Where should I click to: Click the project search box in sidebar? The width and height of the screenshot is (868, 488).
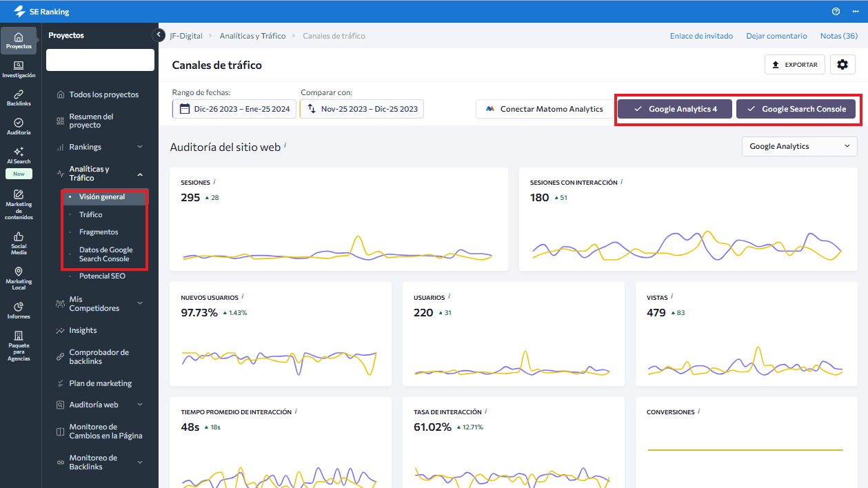click(x=100, y=60)
